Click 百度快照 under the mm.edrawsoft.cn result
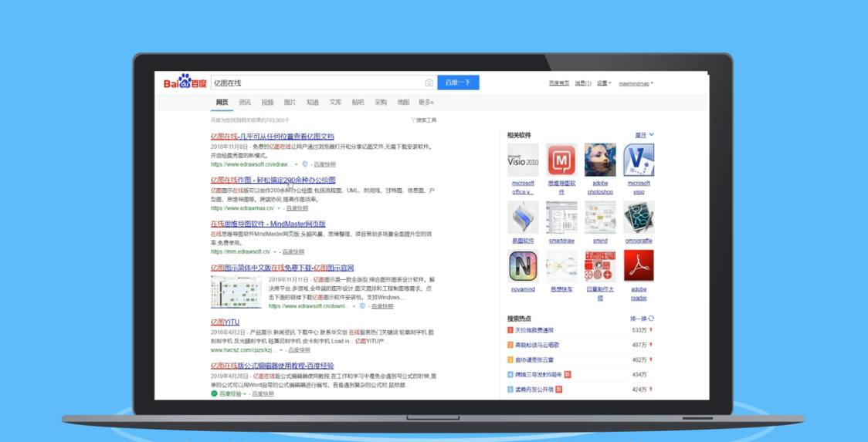The width and height of the screenshot is (868, 442). click(293, 251)
